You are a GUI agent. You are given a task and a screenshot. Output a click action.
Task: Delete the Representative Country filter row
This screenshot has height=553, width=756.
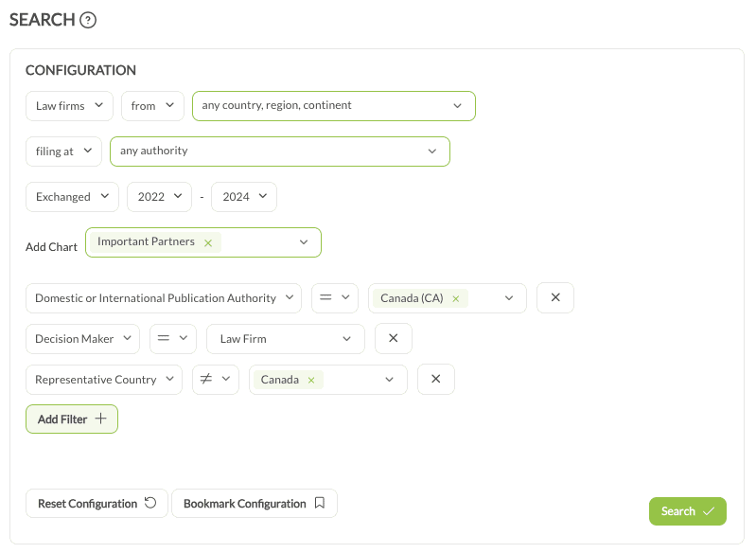(436, 380)
